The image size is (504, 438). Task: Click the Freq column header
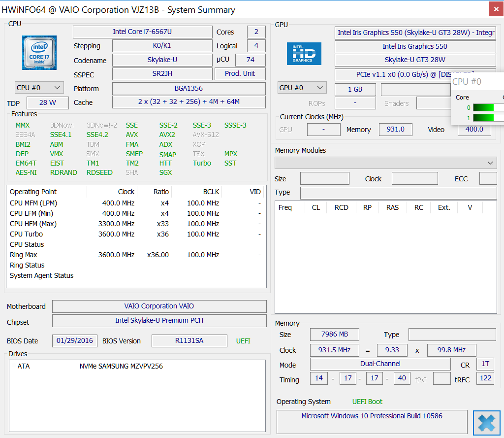click(289, 207)
